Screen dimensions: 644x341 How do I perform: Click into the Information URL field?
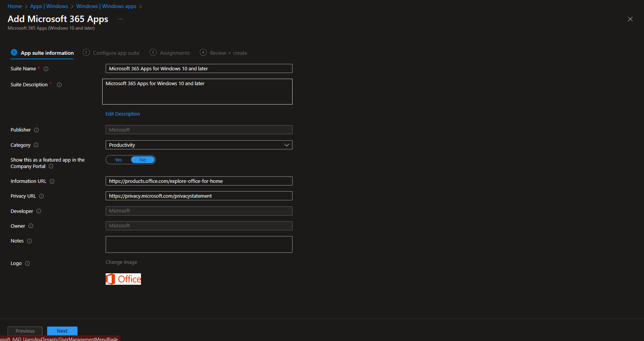point(199,181)
